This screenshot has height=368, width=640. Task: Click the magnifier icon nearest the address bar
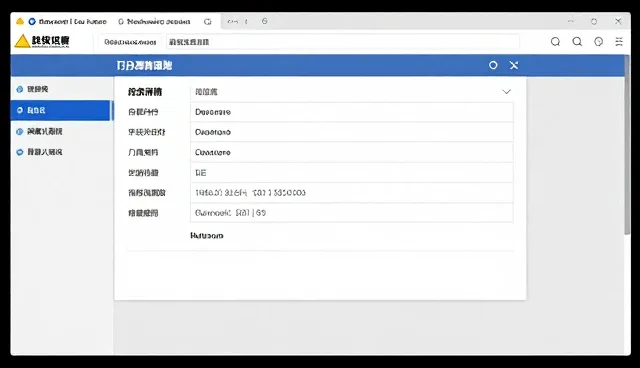[x=555, y=42]
